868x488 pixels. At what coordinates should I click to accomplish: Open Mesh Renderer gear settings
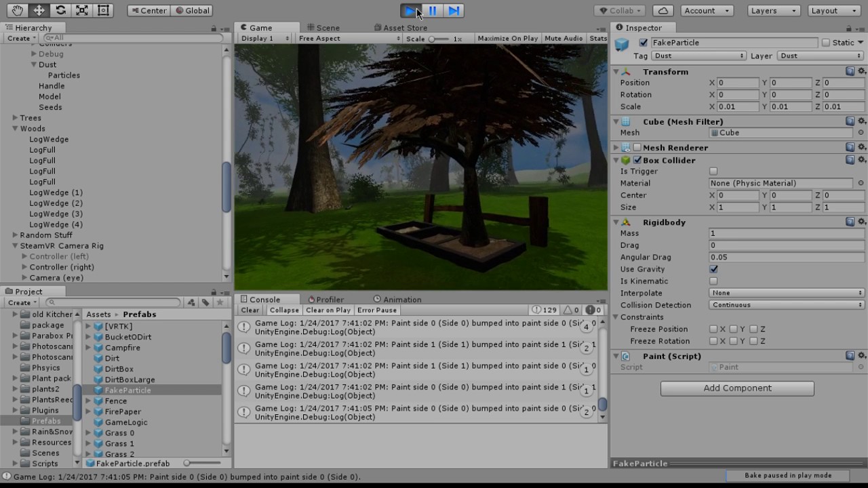[x=861, y=147]
